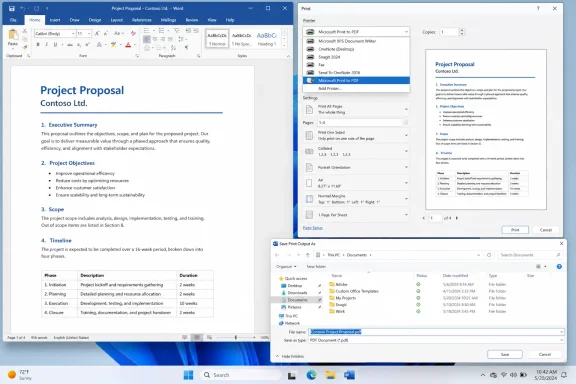Click the Up arrow in Save dialog navigation

pyautogui.click(x=308, y=255)
